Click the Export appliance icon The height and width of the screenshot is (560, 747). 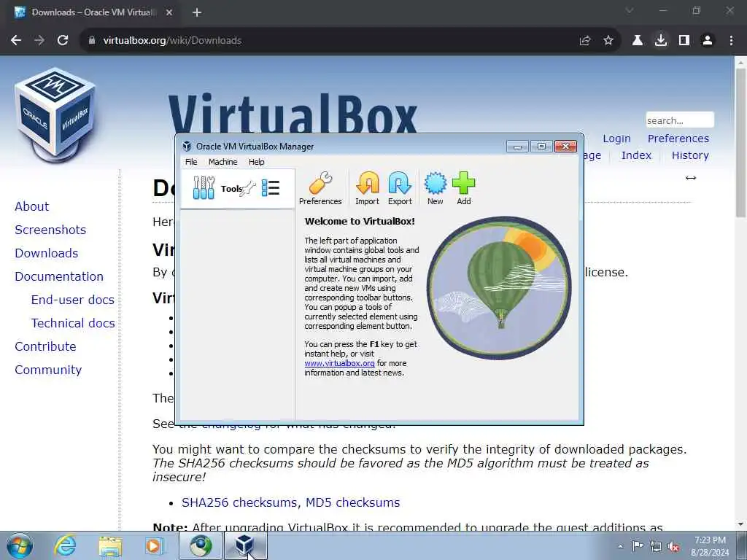pos(400,189)
